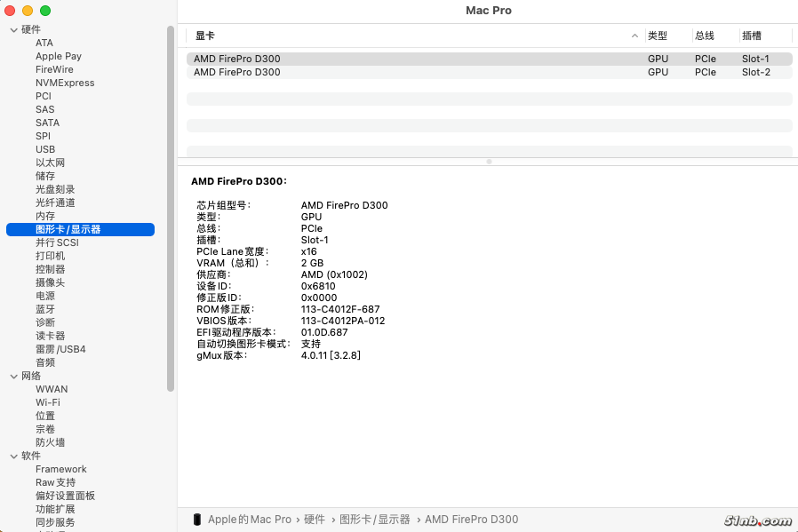Select the AMD FirePro D300 Slot-1 row
Screen dimensions: 798x532
(x=489, y=59)
